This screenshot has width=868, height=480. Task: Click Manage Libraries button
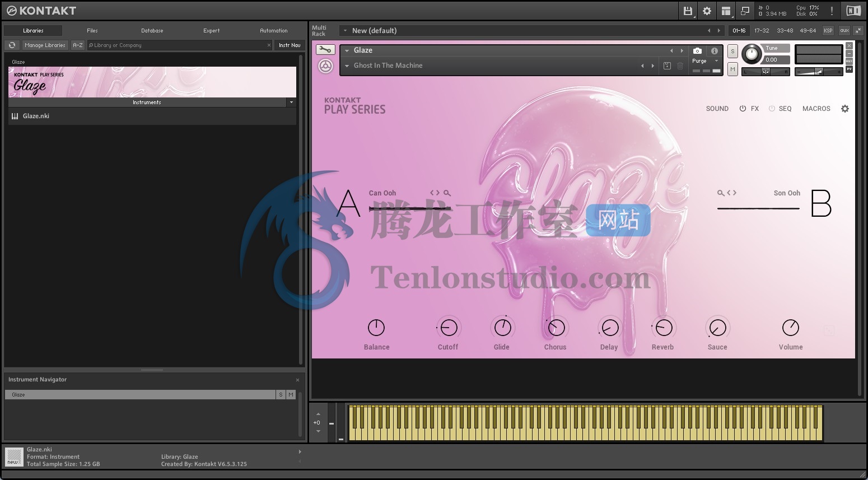tap(45, 45)
